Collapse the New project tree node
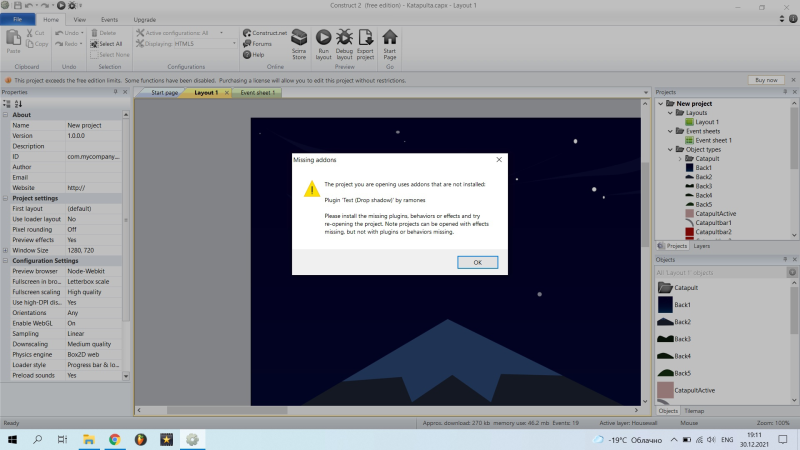This screenshot has height=450, width=800. [x=661, y=104]
